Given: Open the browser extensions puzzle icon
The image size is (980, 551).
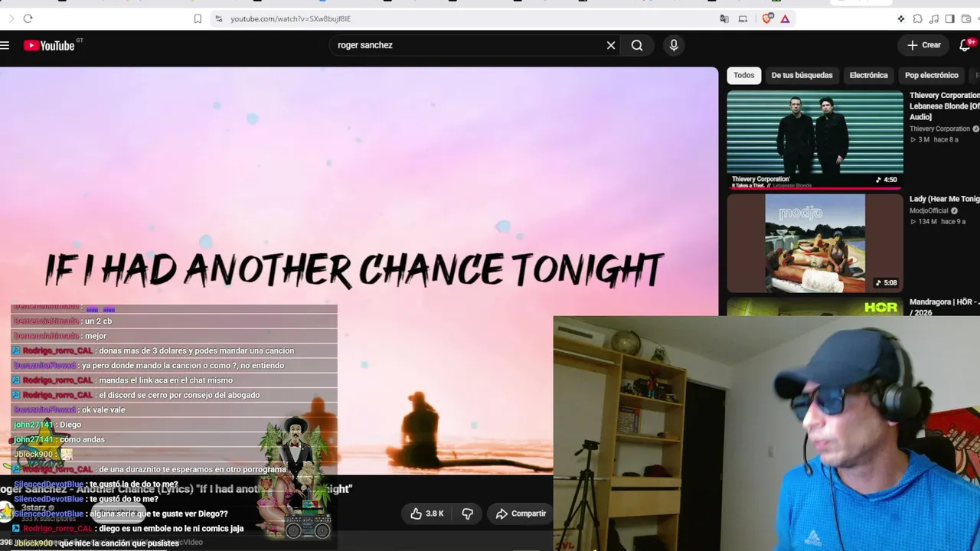Looking at the screenshot, I should (x=917, y=18).
